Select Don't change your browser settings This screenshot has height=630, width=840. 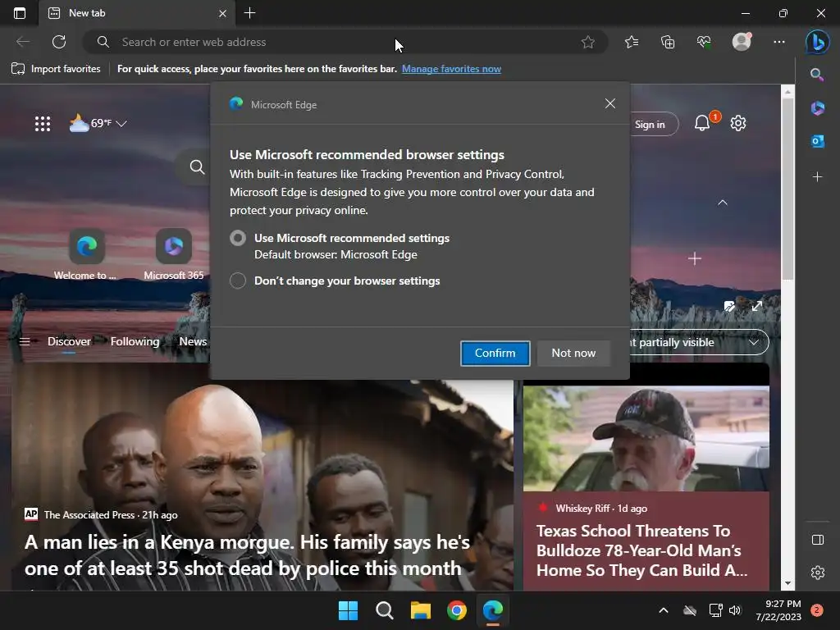click(x=238, y=281)
